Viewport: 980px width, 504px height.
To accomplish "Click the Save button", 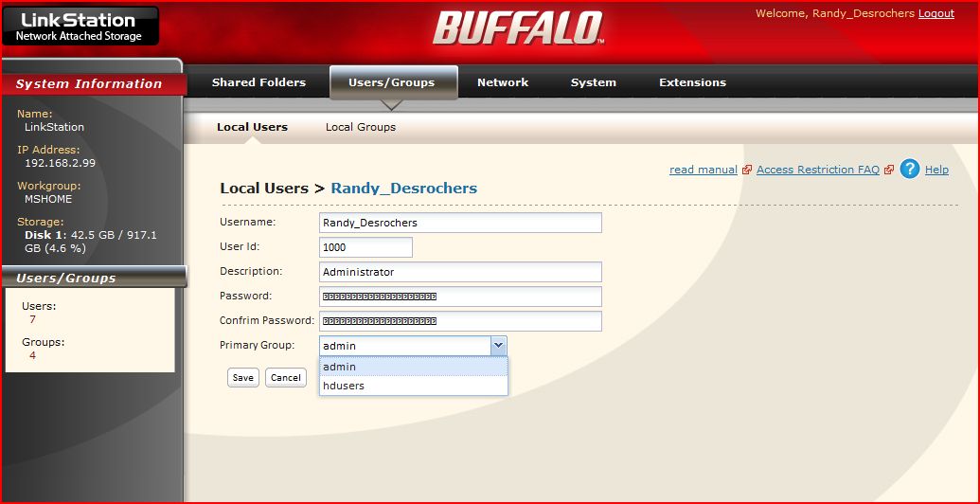I will pyautogui.click(x=243, y=378).
